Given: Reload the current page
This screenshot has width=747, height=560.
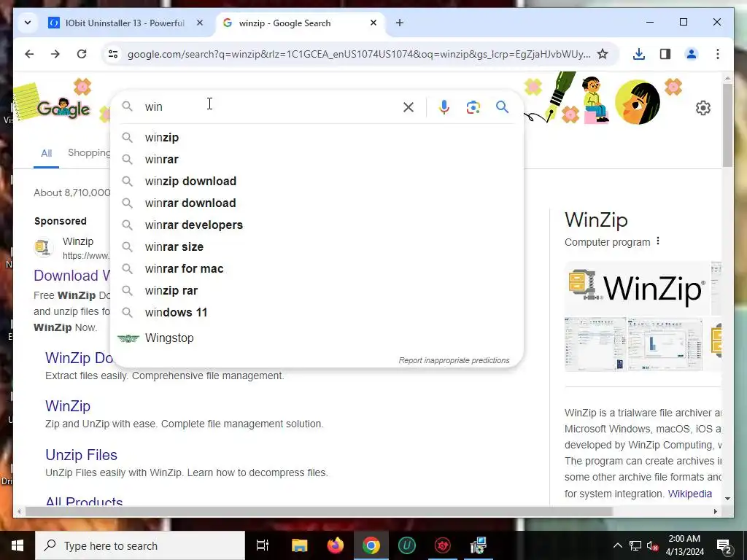Looking at the screenshot, I should click(x=82, y=54).
